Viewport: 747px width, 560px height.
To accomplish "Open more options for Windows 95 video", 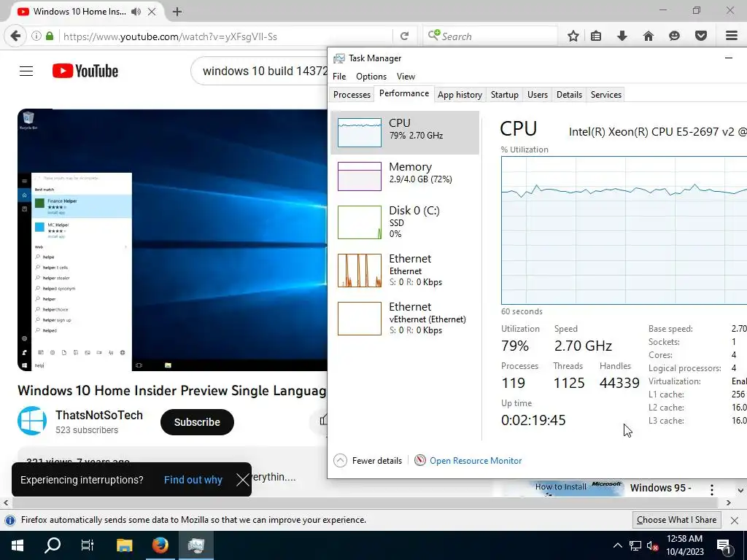I will pos(711,489).
